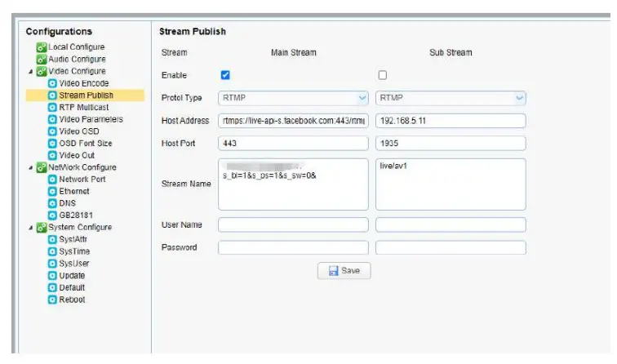The image size is (617, 364).
Task: Click the Reboot item icon
Action: 52,300
